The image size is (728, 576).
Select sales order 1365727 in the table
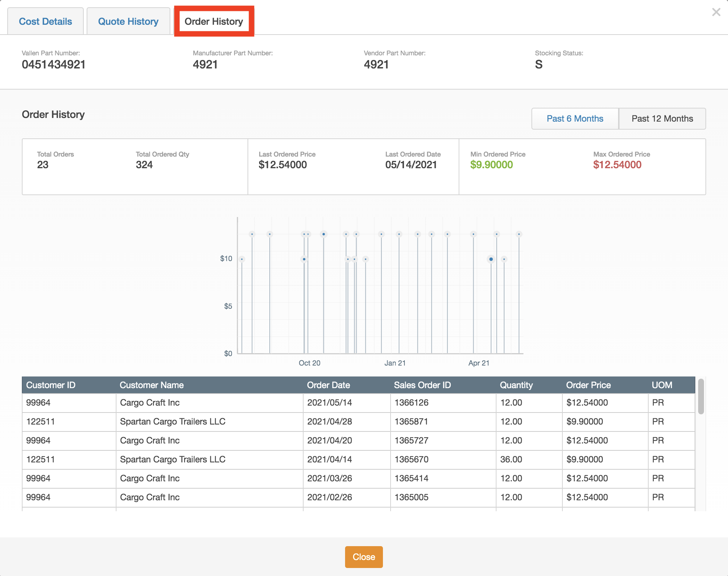pyautogui.click(x=411, y=441)
